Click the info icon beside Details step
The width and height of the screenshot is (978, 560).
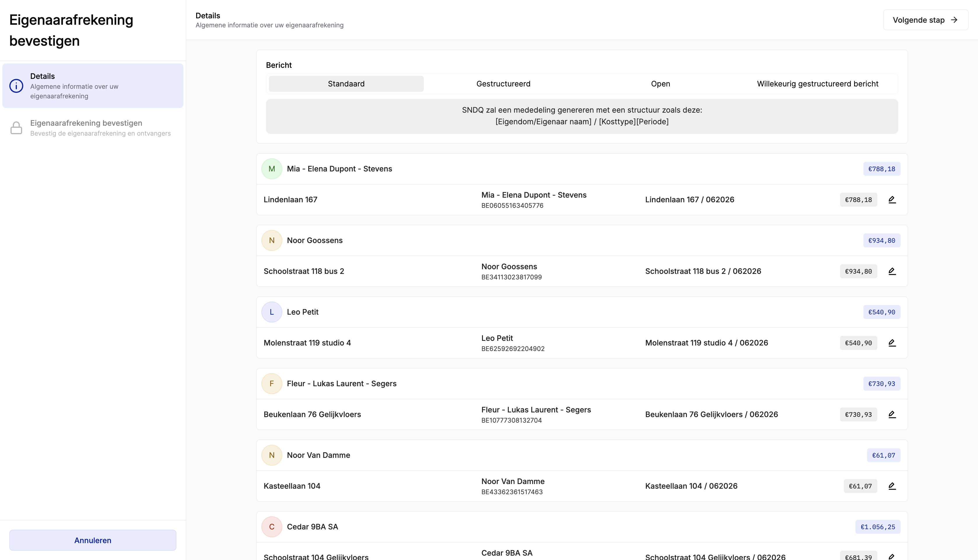click(16, 86)
